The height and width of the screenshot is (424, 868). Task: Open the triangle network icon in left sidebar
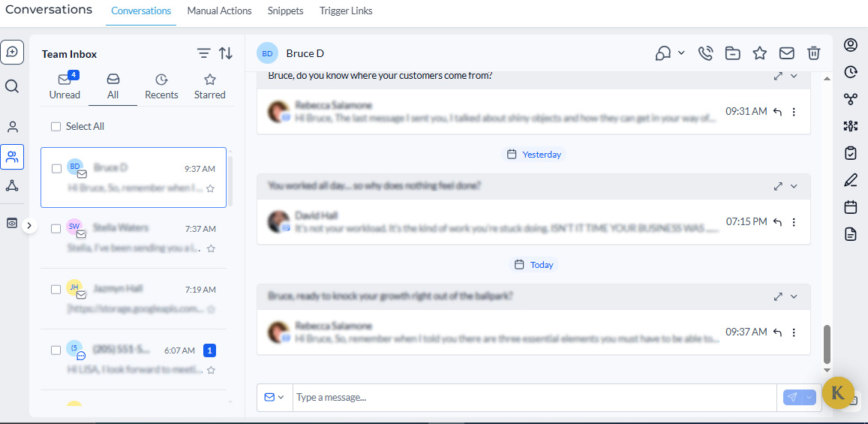point(12,185)
